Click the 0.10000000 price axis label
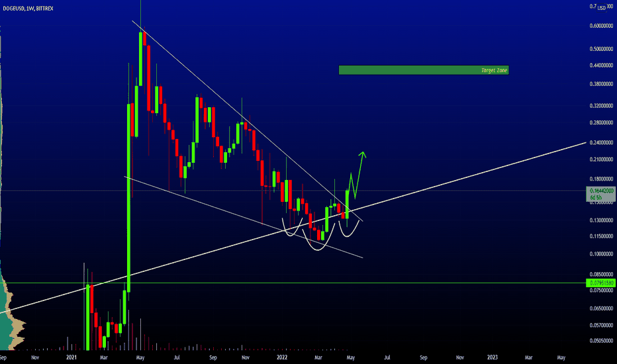 point(601,254)
